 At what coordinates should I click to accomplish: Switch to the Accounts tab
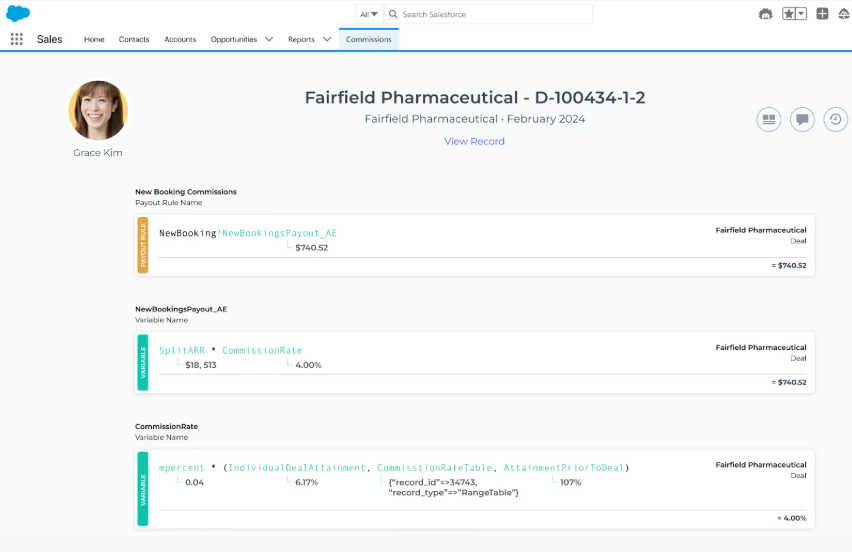tap(180, 39)
